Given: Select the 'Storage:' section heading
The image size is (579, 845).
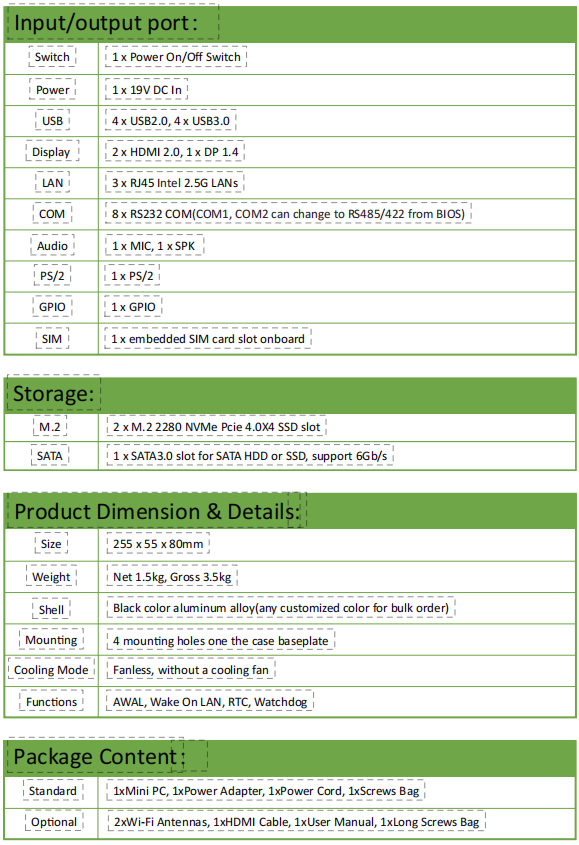Looking at the screenshot, I should [x=53, y=394].
